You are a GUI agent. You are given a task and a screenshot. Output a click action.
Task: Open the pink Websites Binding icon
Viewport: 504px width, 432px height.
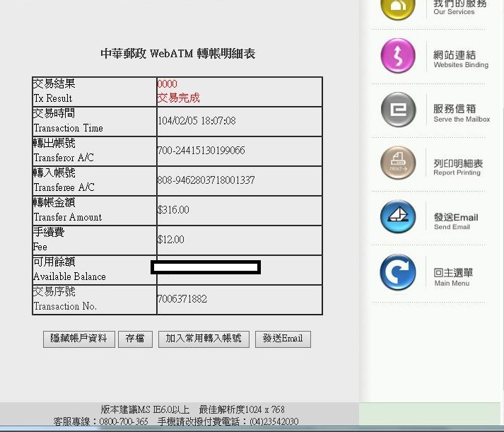point(398,56)
